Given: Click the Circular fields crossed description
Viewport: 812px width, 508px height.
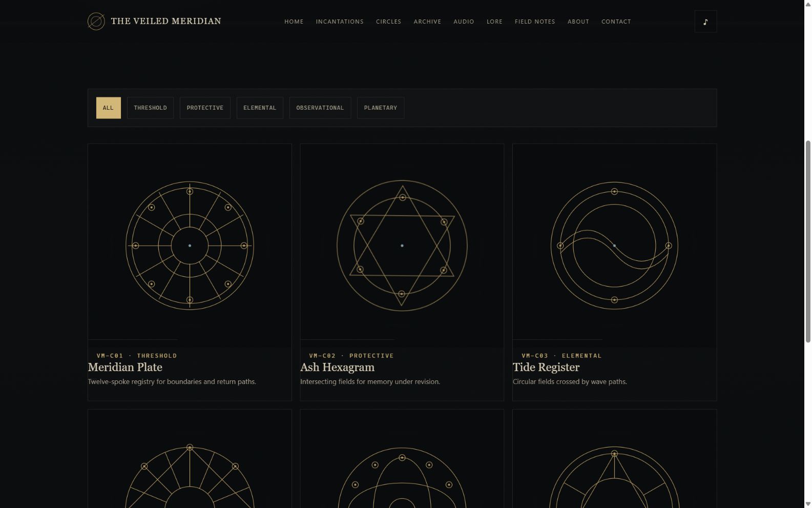Looking at the screenshot, I should pyautogui.click(x=570, y=381).
